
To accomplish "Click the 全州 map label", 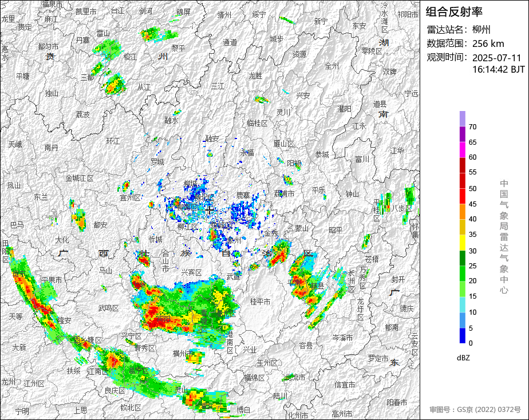I will (x=331, y=66).
